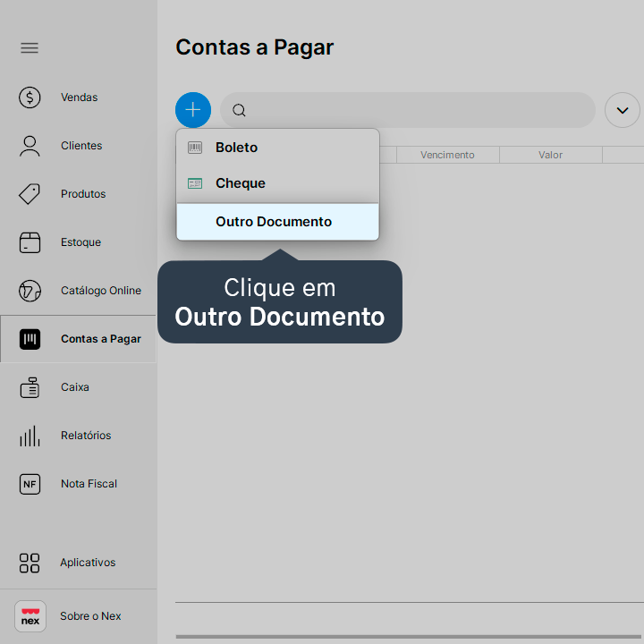Screen dimensions: 644x644
Task: Click the Nex logo icon
Action: 30,616
